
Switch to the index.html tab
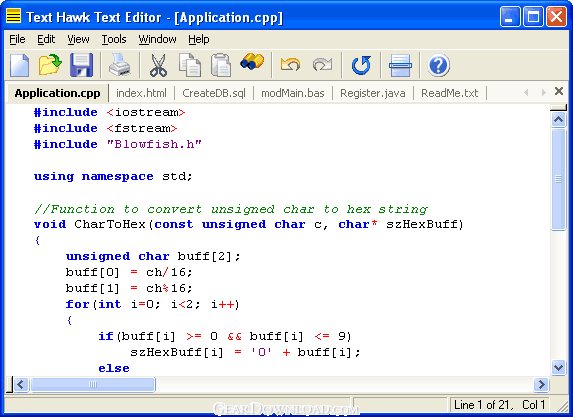pos(141,93)
